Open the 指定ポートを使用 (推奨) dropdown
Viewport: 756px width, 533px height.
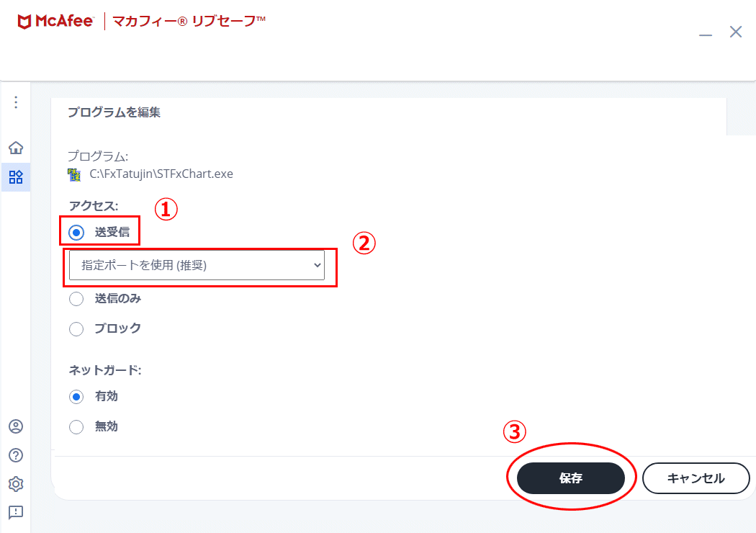click(197, 265)
